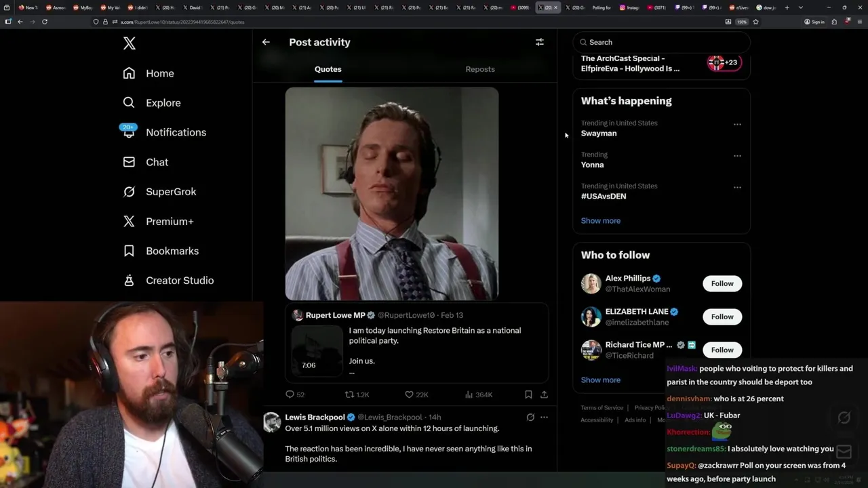
Task: Open the quoted Rupert Lowe MP post
Action: point(417,343)
